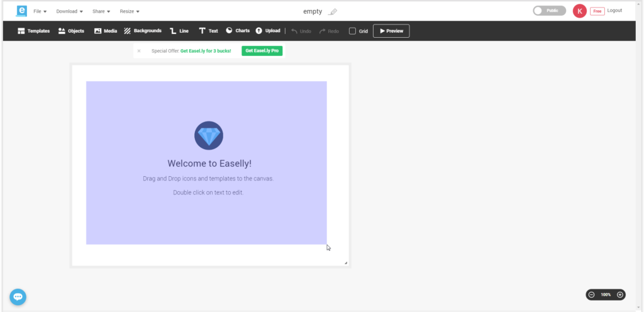This screenshot has height=312, width=644.
Task: Dismiss the special offer banner
Action: (x=139, y=51)
